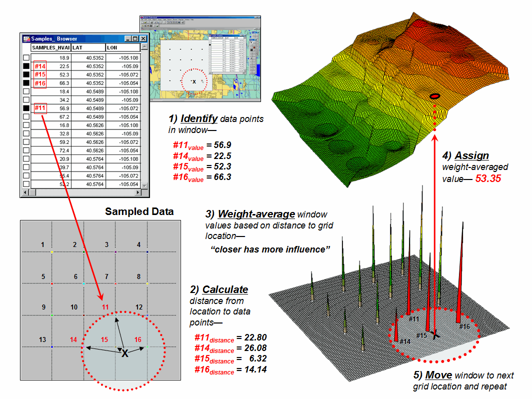The image size is (532, 399).
Task: Maximize the Samples_ Browser window
Action: (136, 38)
